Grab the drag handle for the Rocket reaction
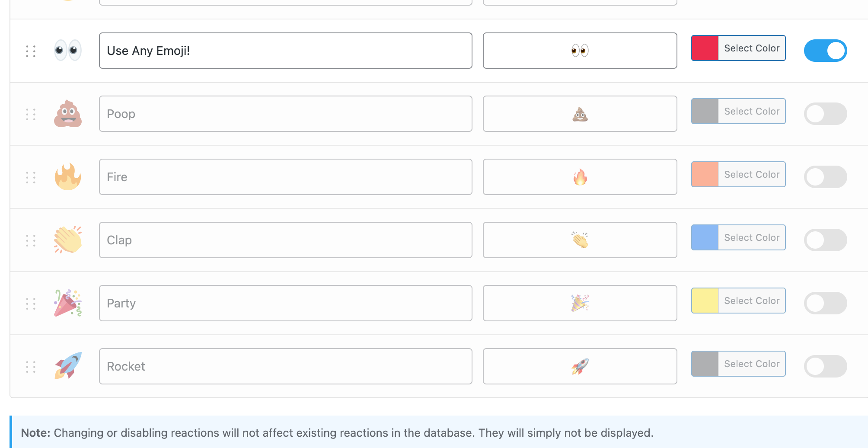The image size is (868, 448). click(30, 366)
